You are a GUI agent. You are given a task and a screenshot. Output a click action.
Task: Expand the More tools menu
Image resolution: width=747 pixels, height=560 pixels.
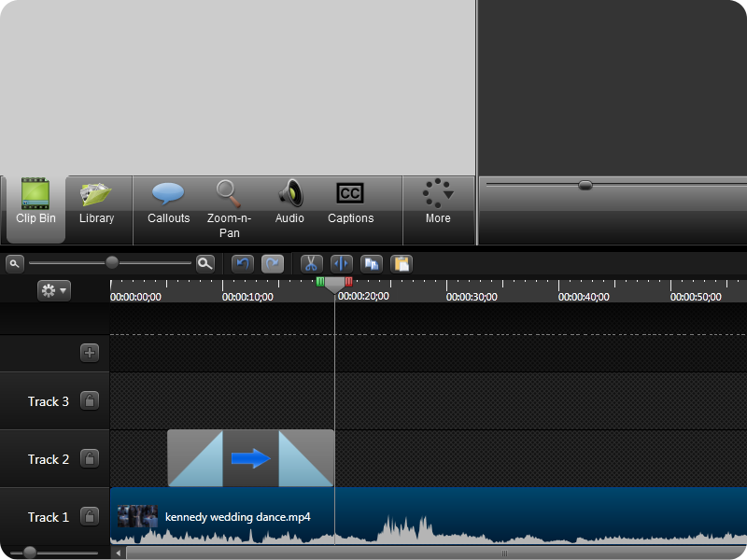[x=438, y=203]
